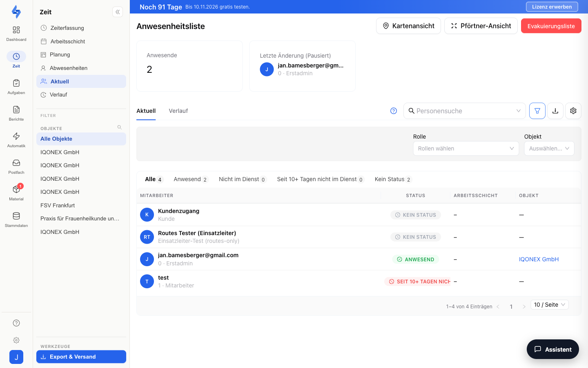Viewport: 588px width, 368px height.
Task: Filter Seit 10+ Tagen nicht im Dienst
Action: 320,179
